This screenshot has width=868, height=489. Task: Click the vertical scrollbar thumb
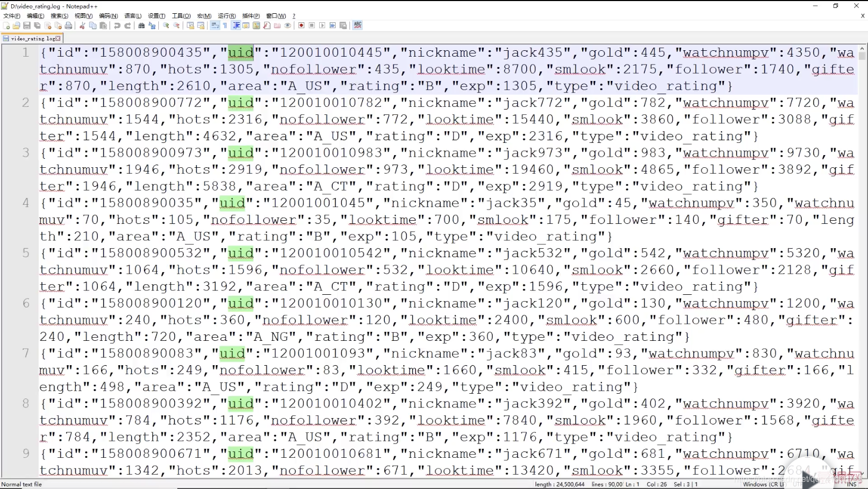tap(862, 55)
